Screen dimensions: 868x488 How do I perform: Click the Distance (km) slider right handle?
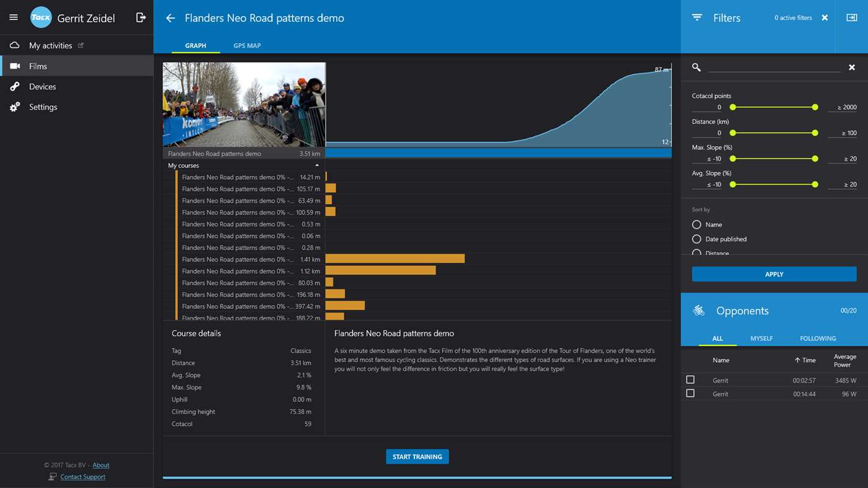pos(815,133)
